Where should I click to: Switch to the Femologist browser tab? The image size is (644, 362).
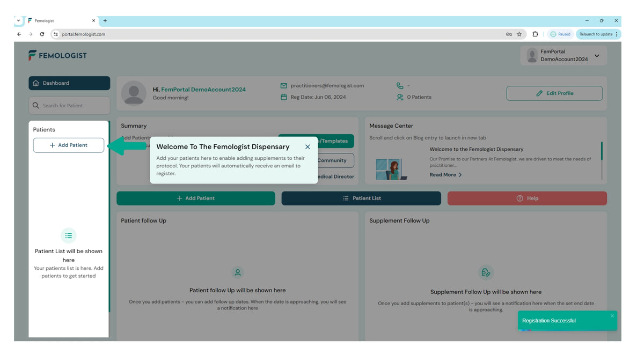59,21
